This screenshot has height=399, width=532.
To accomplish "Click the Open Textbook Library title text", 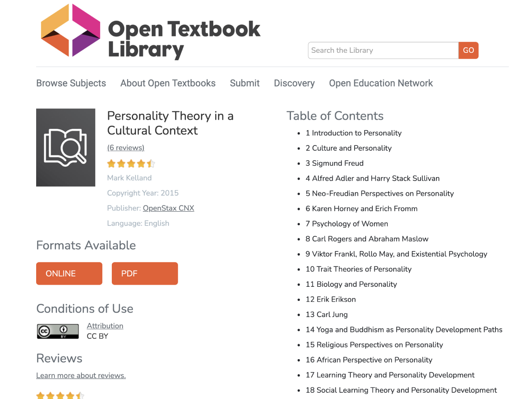I will 184,39.
